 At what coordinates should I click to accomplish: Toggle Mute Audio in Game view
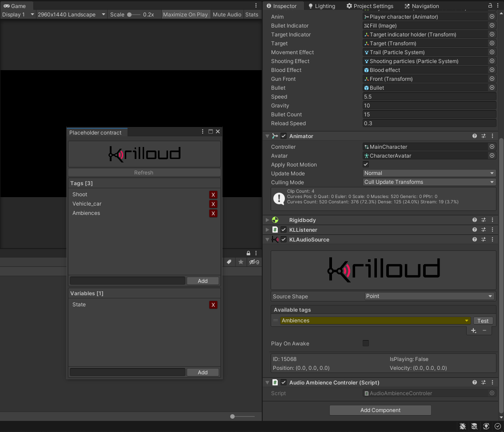(x=227, y=15)
